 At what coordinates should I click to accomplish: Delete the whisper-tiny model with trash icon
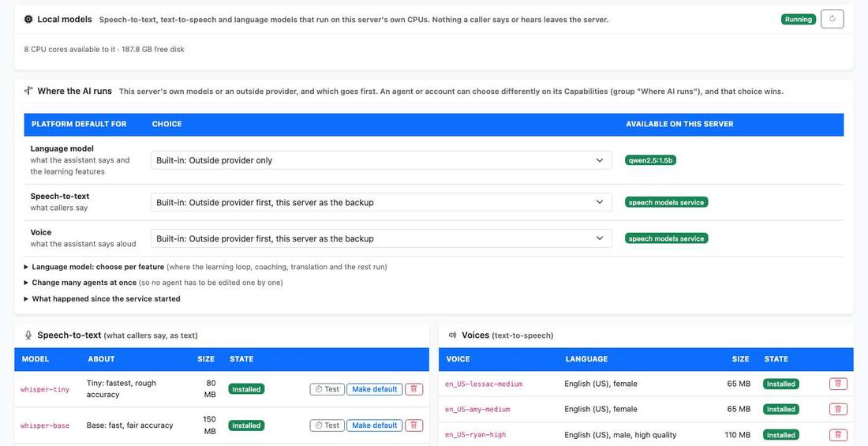point(414,389)
